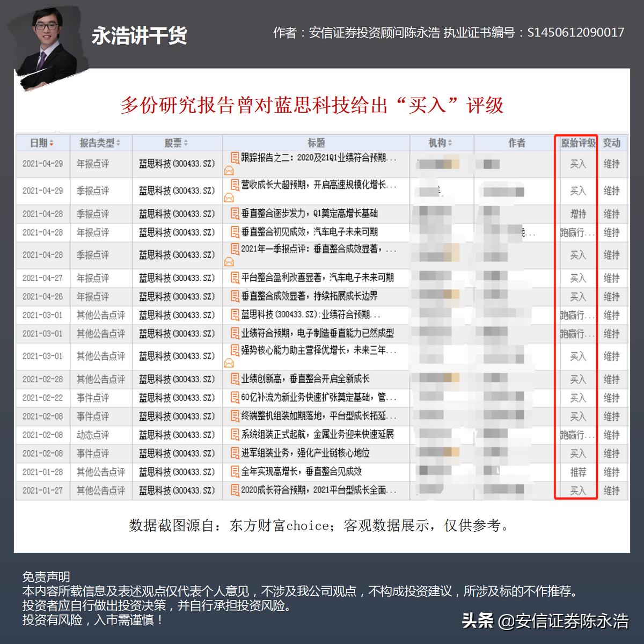Open the envelope icon under 强势核心能力助主营择优增长
644x644 pixels.
[x=229, y=363]
